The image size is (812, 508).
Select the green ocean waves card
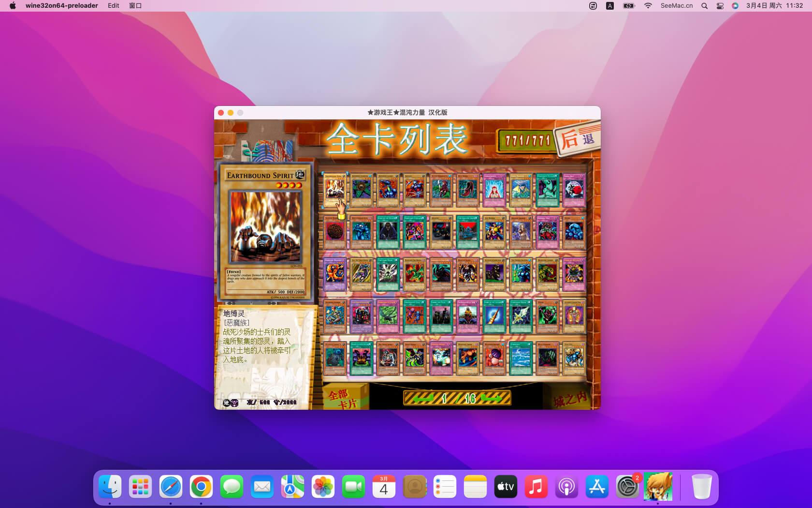point(521,358)
